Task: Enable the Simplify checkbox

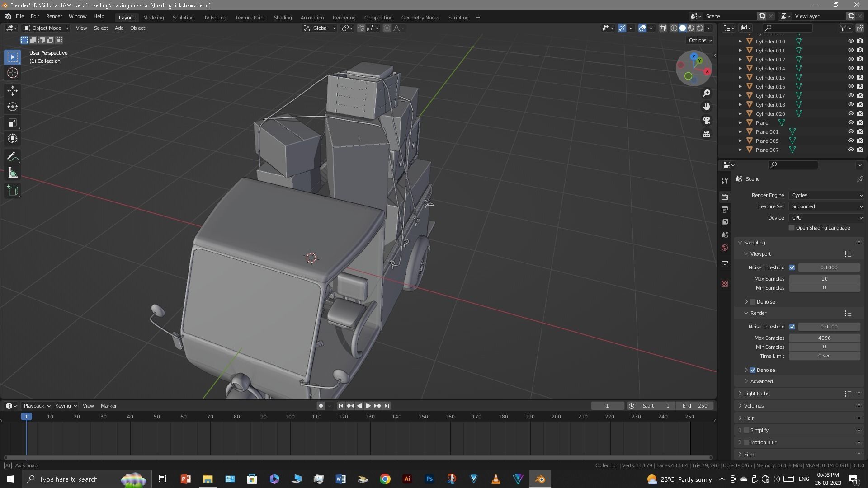Action: tap(746, 430)
